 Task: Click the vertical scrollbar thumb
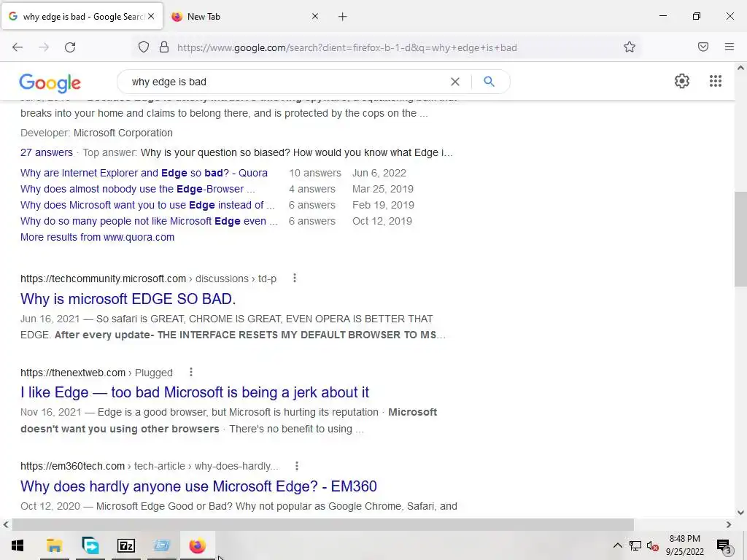coord(740,239)
